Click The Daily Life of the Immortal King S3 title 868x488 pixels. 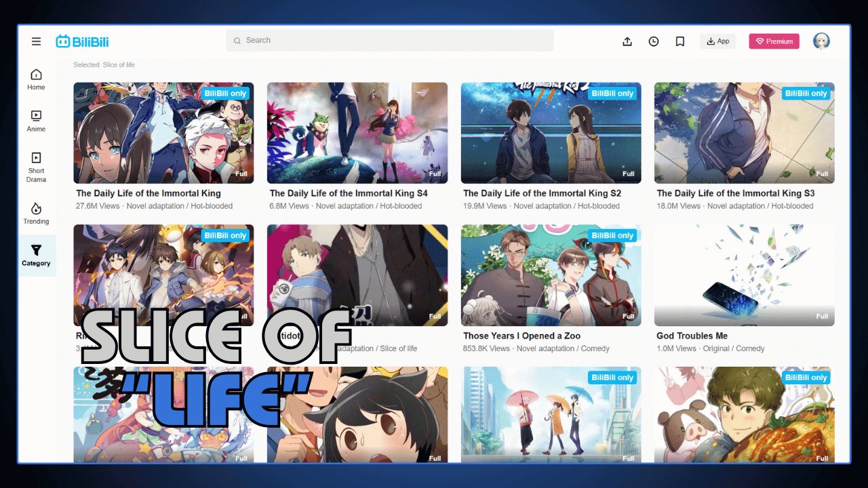(x=735, y=193)
